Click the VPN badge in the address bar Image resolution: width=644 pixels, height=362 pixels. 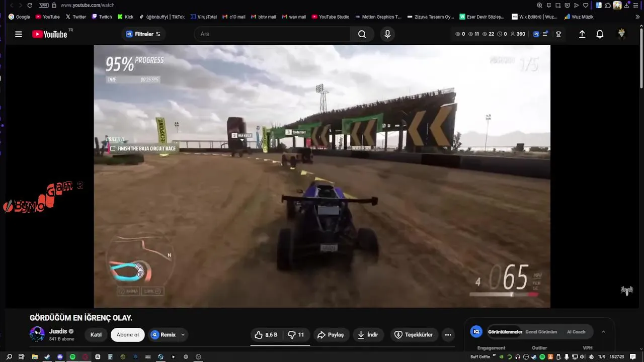(43, 5)
